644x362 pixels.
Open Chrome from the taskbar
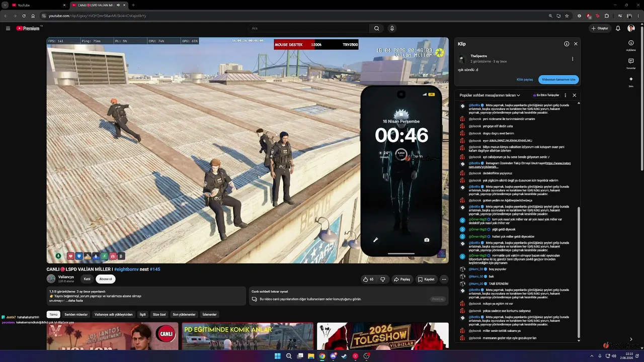pos(322,356)
